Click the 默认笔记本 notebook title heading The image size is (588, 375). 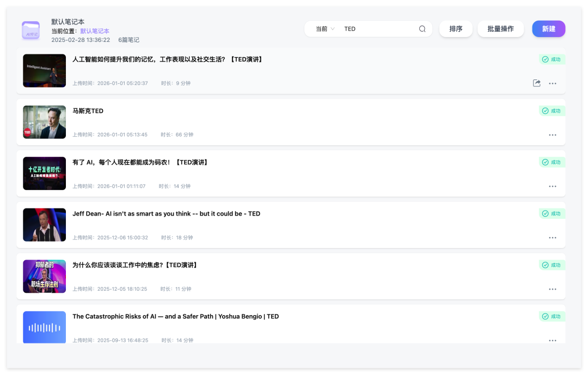coord(68,22)
